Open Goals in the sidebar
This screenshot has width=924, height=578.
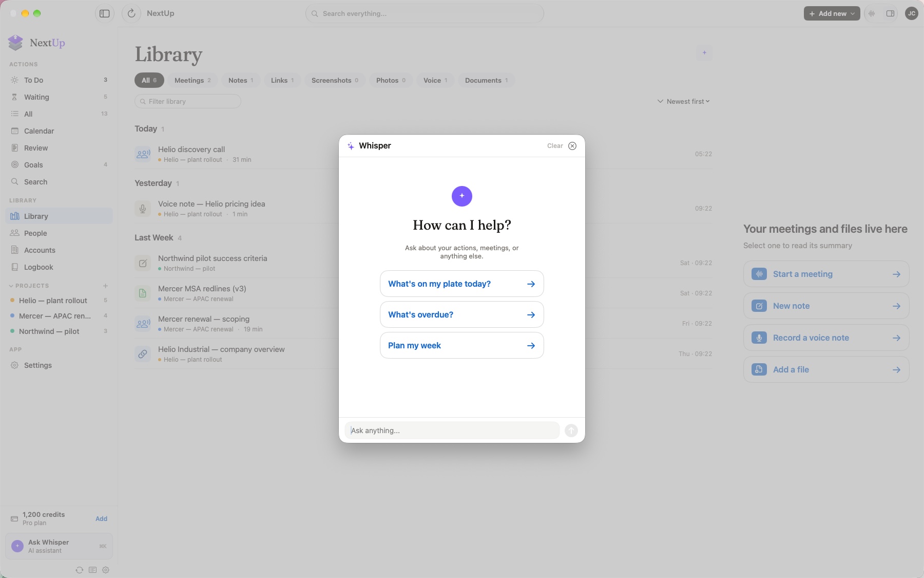59,165
